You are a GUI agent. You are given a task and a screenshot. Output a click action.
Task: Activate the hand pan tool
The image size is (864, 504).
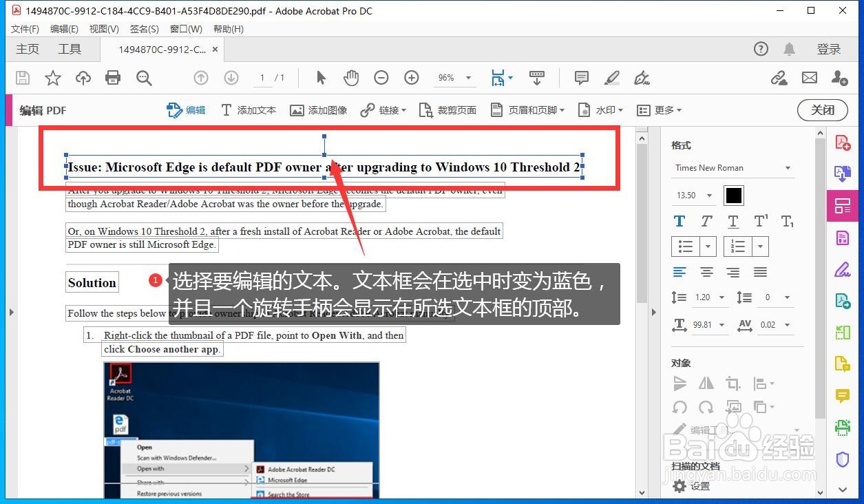click(x=351, y=78)
